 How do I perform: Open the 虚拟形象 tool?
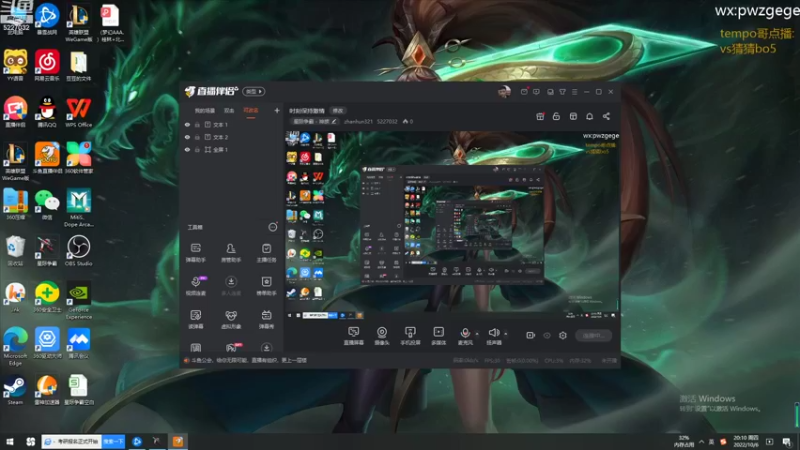231,319
